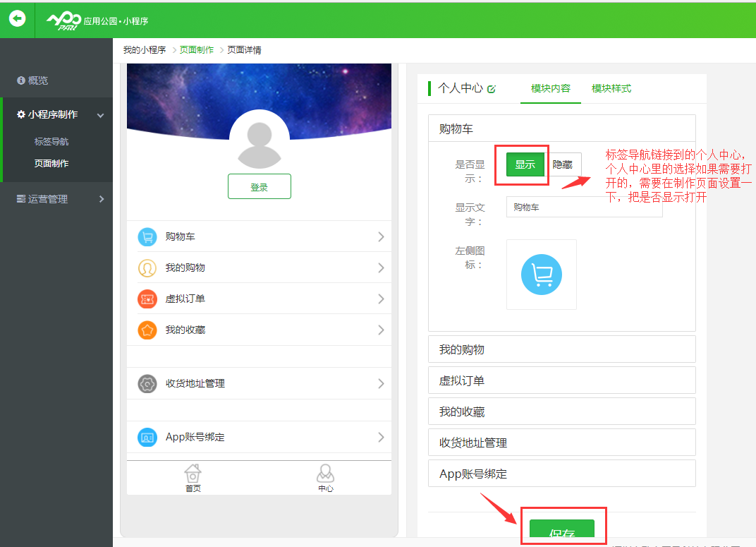Screen dimensions: 756x547
Task: Switch to the 模块样式 tab
Action: click(x=611, y=89)
